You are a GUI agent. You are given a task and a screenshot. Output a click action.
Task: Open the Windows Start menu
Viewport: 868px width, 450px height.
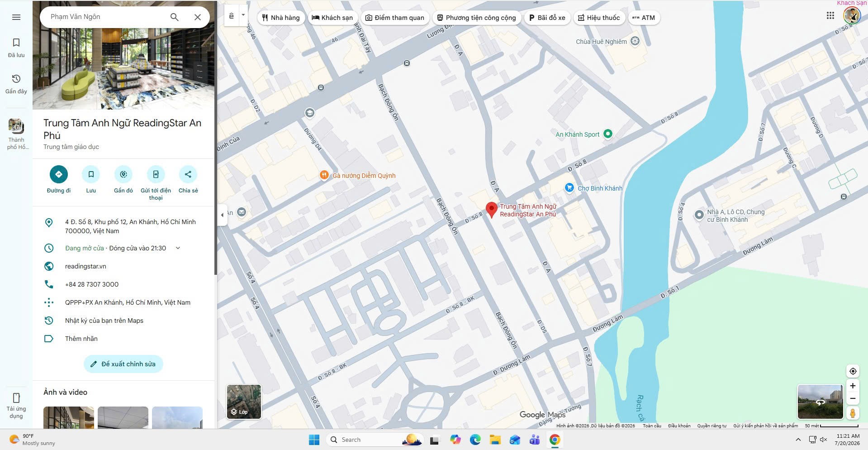(314, 440)
